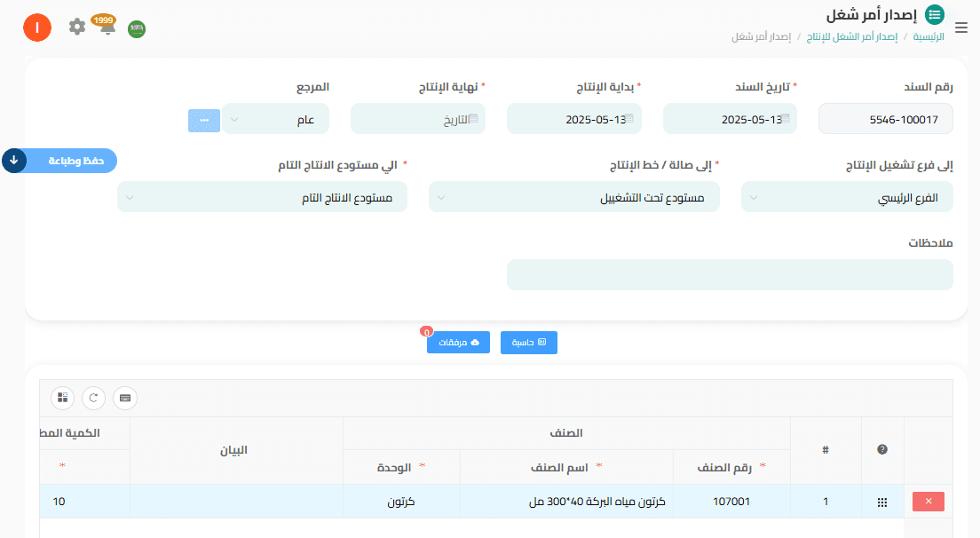This screenshot has height=538, width=980.
Task: Click the row drag handle dots
Action: 881,502
